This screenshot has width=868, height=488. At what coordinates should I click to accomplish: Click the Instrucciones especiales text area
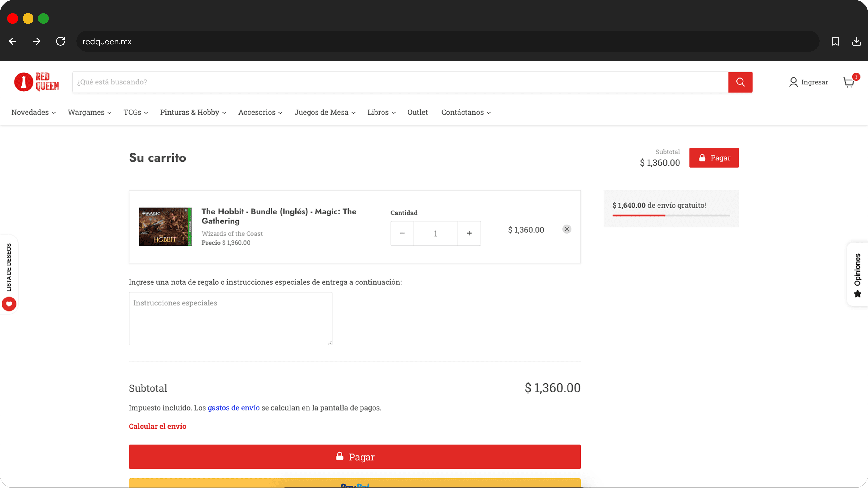point(231,318)
